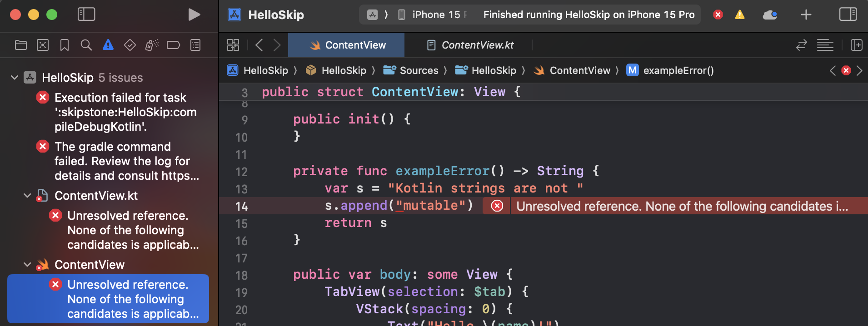Expand inline Unresolved reference error message

click(x=682, y=206)
